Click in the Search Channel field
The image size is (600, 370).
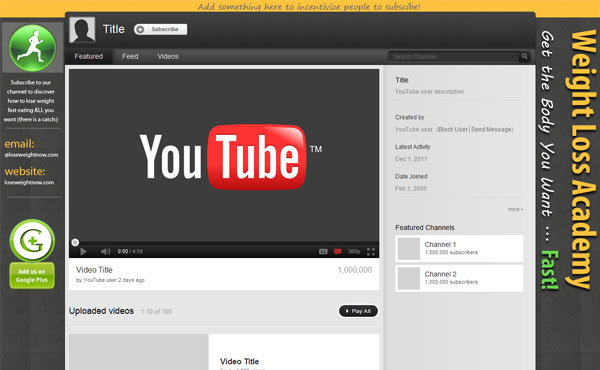(454, 57)
